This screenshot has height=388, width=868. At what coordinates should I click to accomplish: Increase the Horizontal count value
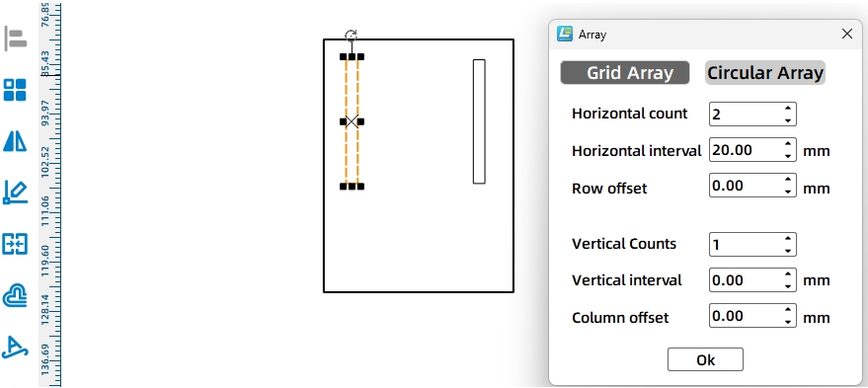(x=788, y=108)
